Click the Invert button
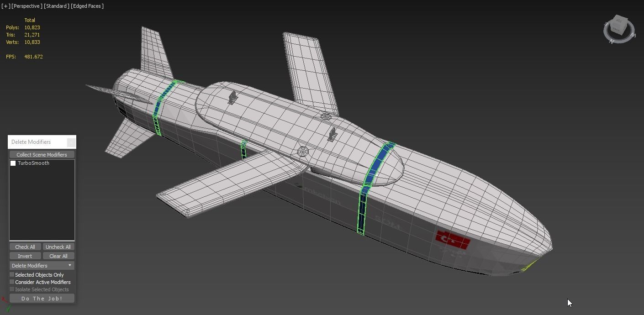The height and width of the screenshot is (315, 644). click(25, 256)
